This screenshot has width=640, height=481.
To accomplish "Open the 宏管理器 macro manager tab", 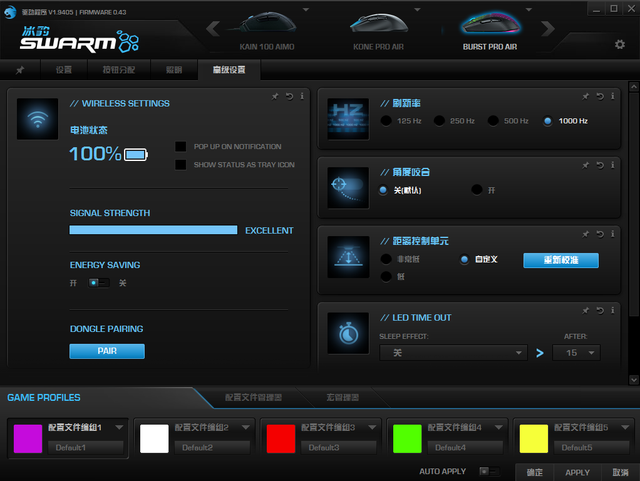I will (342, 397).
